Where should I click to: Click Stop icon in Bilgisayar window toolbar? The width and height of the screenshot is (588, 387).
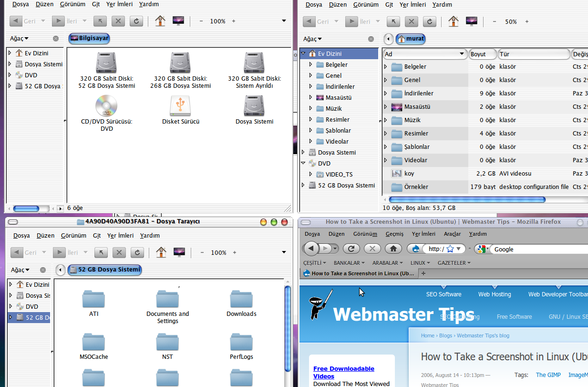point(118,21)
